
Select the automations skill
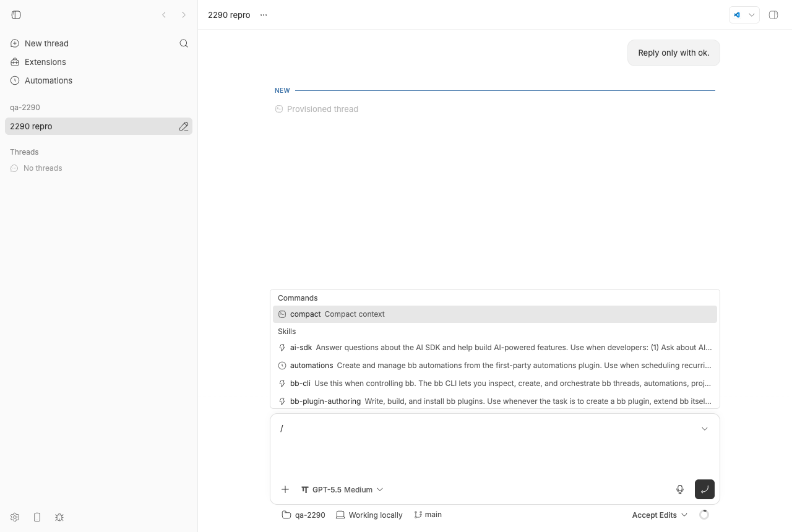click(495, 366)
